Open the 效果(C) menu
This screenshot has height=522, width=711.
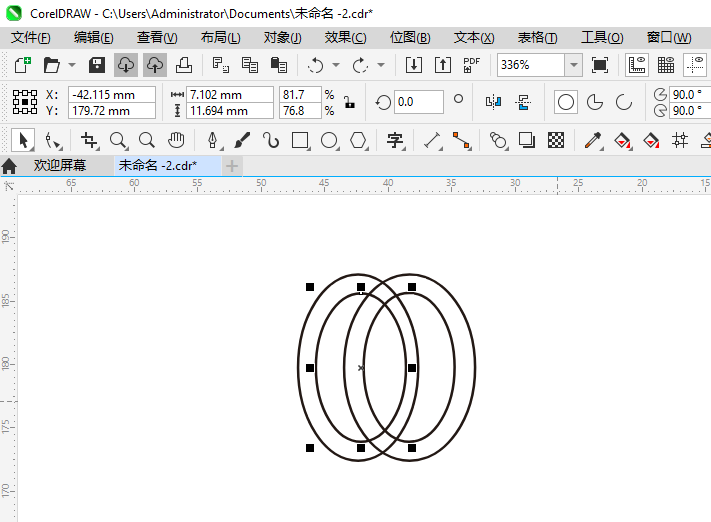tap(345, 37)
